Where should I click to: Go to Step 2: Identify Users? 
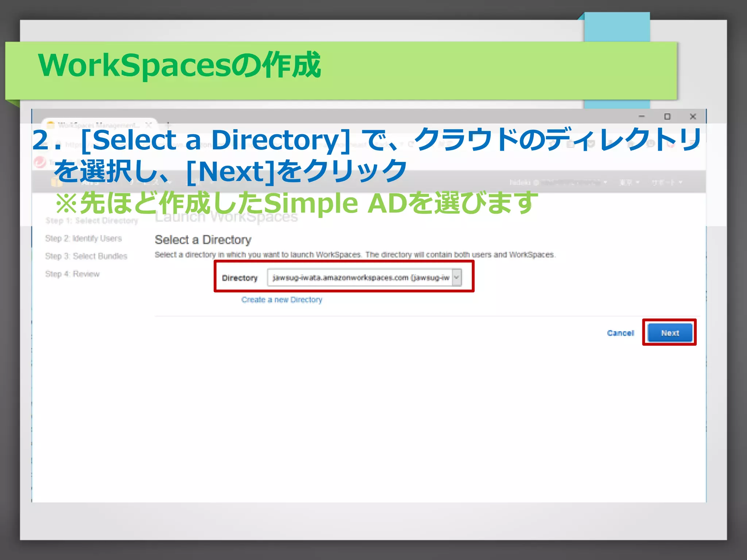tap(84, 238)
